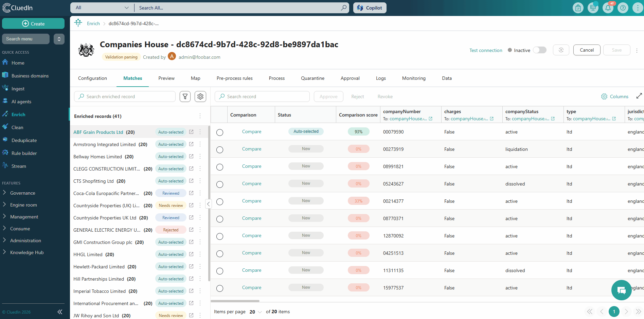Switch to the Pre-process rules tab

coord(235,78)
